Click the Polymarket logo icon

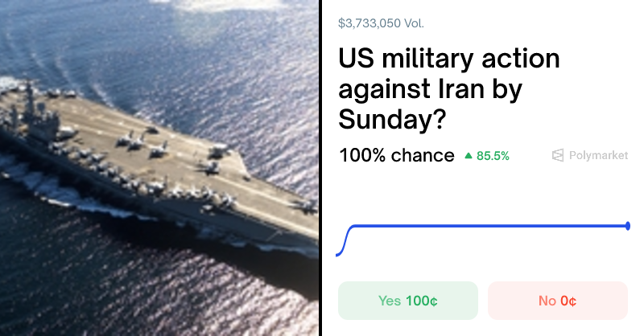(558, 155)
